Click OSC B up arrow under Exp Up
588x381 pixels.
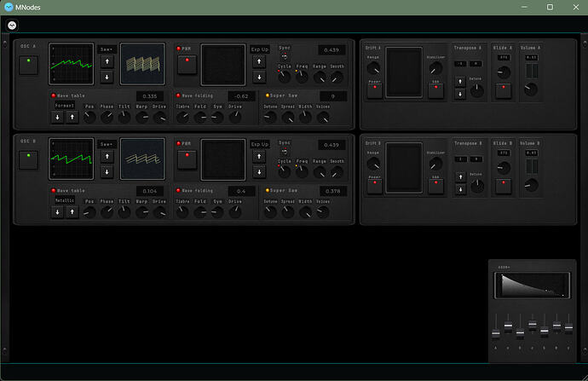(x=259, y=156)
